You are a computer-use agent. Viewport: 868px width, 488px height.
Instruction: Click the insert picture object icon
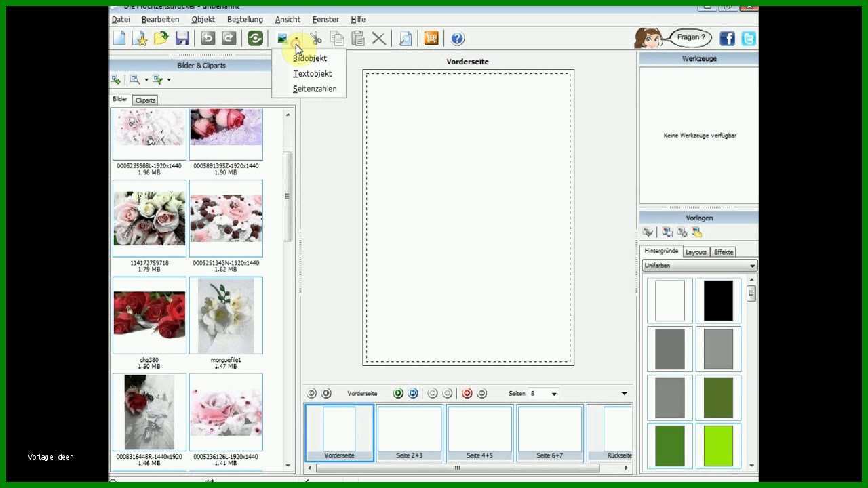[x=282, y=39]
